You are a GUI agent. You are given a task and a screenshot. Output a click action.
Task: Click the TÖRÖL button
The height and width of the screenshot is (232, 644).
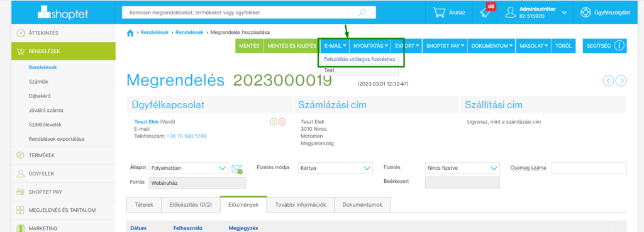click(x=563, y=46)
